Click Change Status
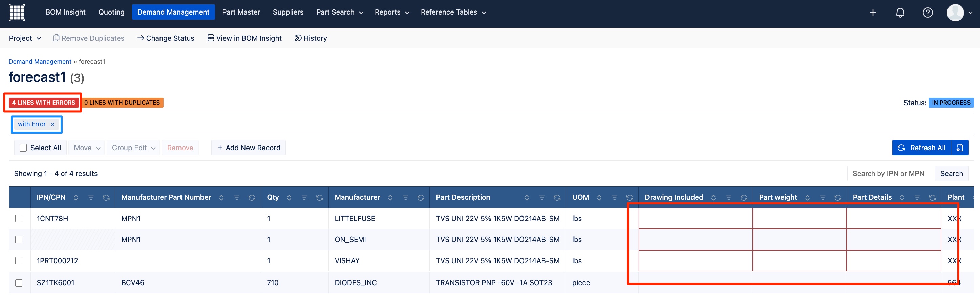The height and width of the screenshot is (295, 980). coord(166,38)
